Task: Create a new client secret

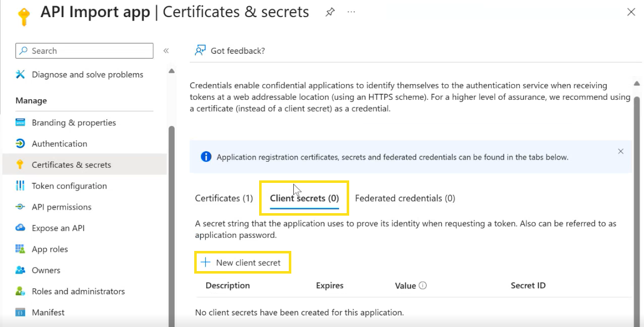Action: pos(243,262)
